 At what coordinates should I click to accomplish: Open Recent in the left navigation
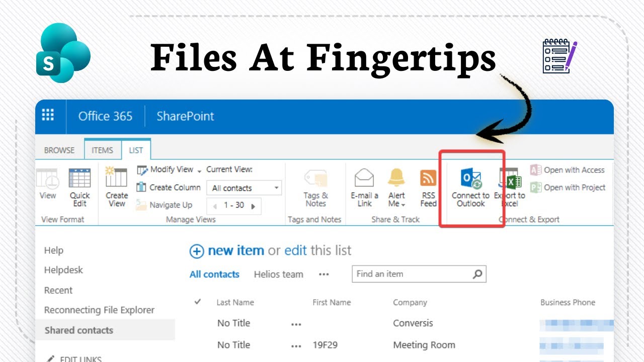tap(58, 290)
